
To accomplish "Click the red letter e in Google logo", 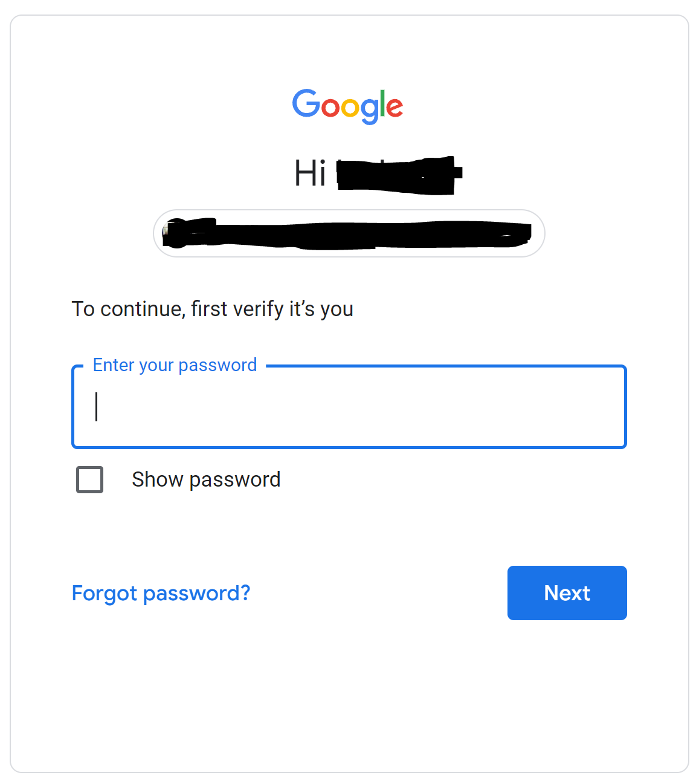I will (395, 108).
